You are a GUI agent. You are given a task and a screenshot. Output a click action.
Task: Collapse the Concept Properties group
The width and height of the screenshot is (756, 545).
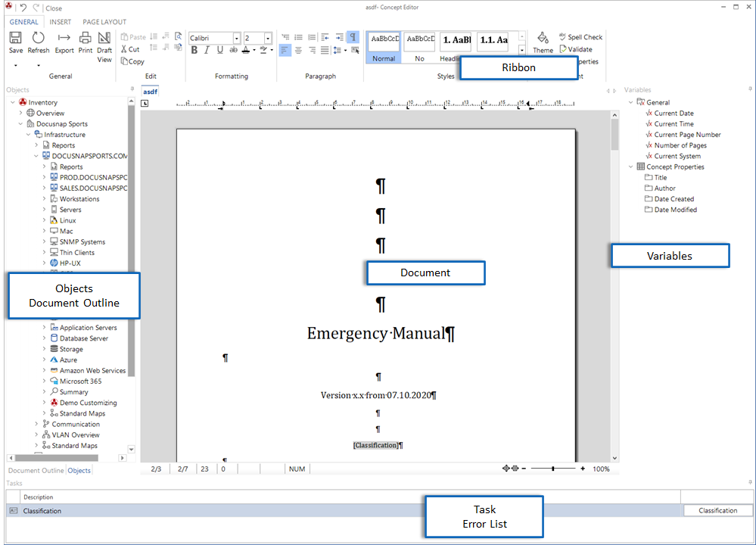(x=630, y=167)
